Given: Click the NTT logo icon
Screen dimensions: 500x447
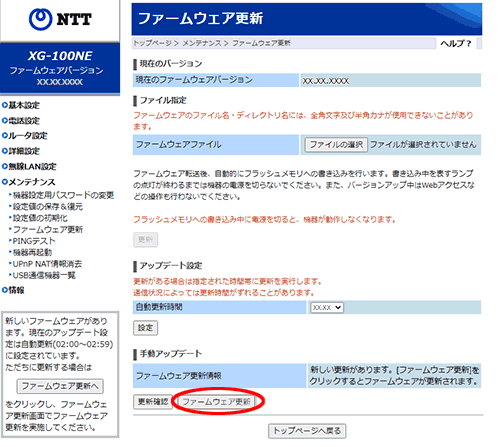Looking at the screenshot, I should (40, 19).
